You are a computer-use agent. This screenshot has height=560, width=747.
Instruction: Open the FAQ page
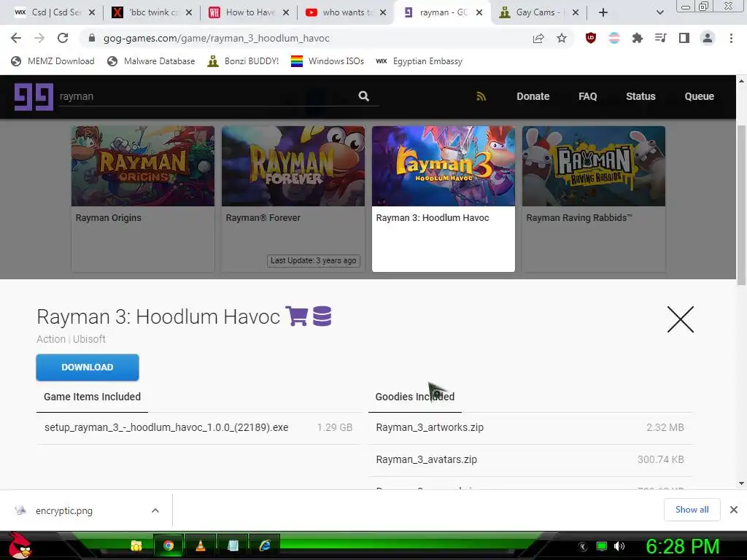click(587, 96)
